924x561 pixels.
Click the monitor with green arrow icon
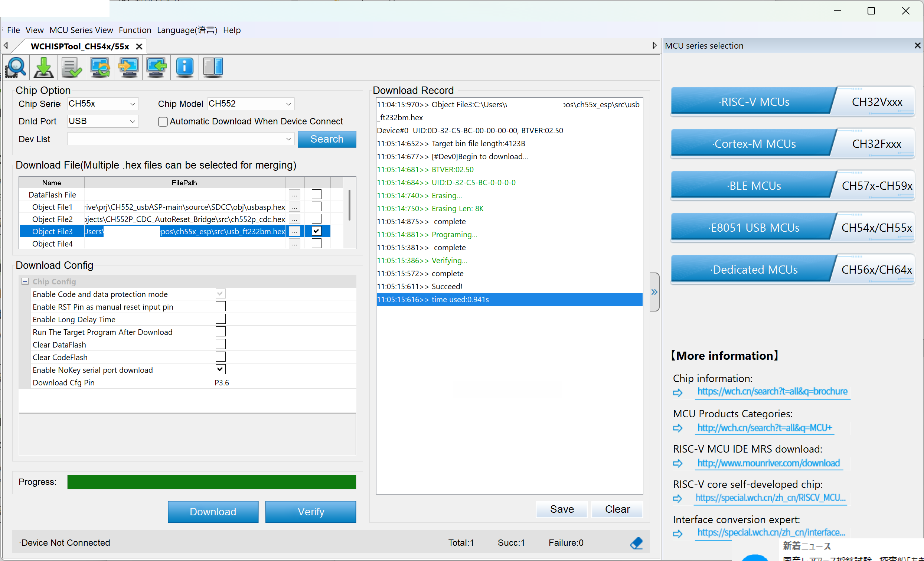pyautogui.click(x=156, y=68)
